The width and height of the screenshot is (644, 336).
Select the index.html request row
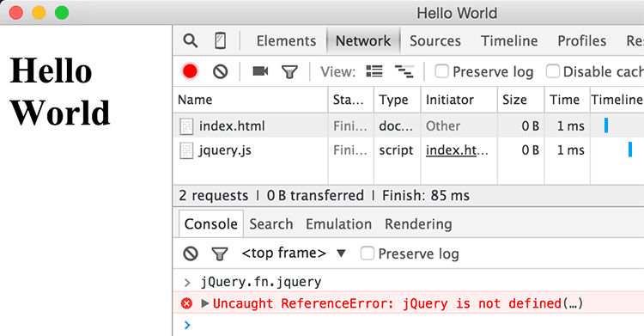[409, 125]
